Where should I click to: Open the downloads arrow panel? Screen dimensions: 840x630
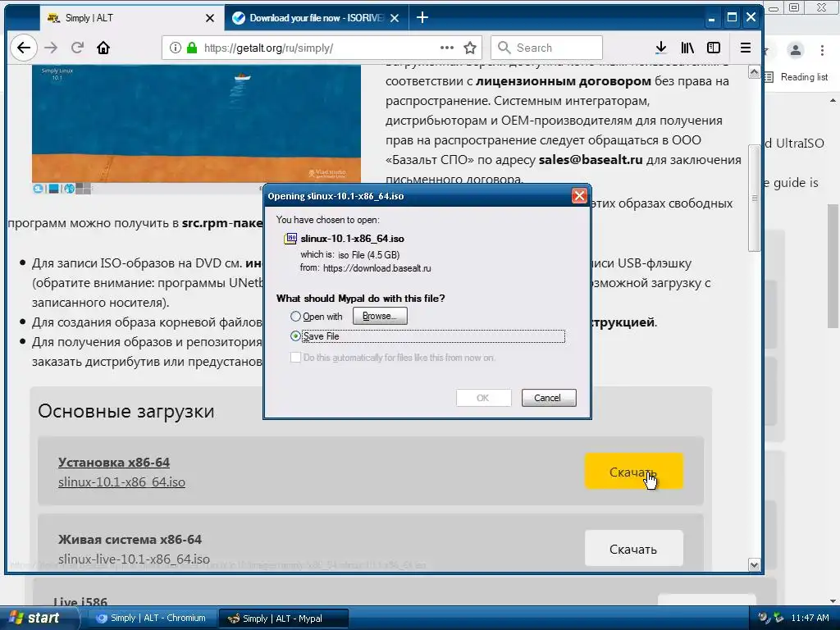tap(661, 48)
